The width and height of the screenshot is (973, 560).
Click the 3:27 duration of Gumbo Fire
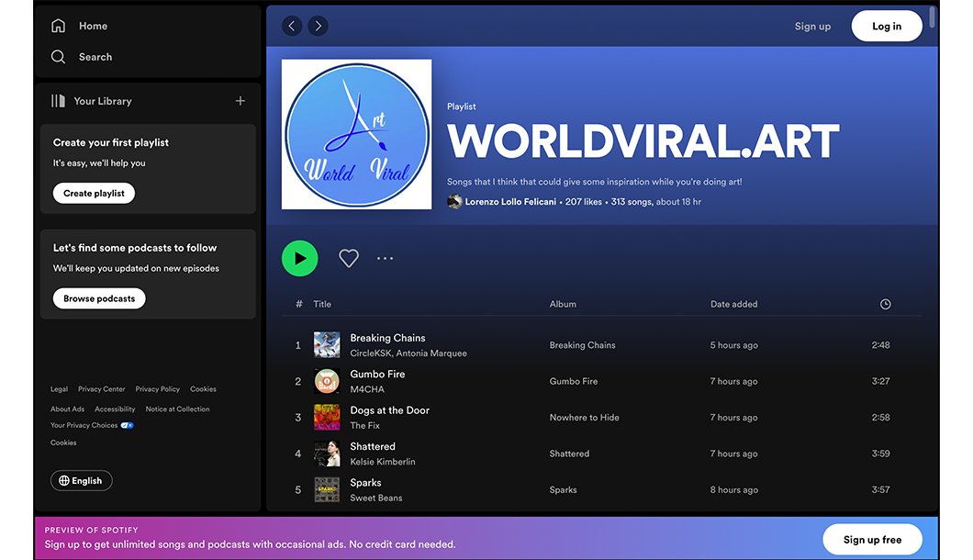pyautogui.click(x=880, y=381)
